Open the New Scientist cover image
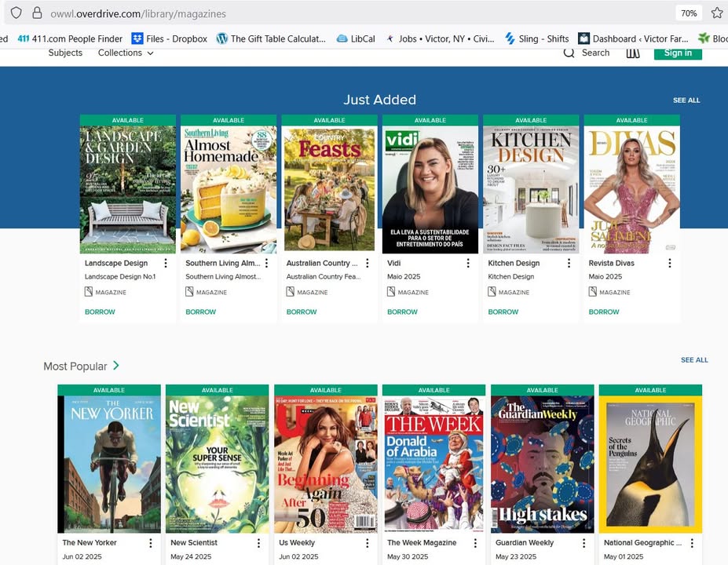728x565 pixels. pos(218,465)
